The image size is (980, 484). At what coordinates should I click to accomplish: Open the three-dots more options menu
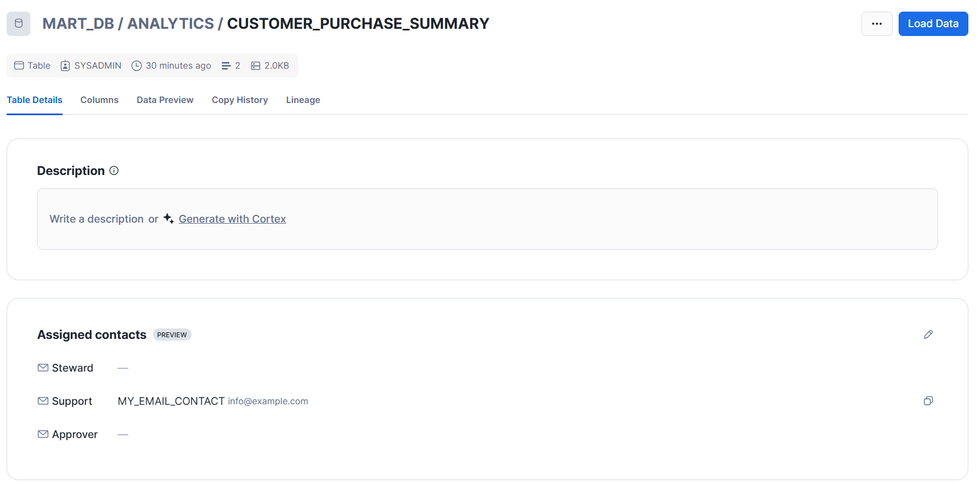876,24
